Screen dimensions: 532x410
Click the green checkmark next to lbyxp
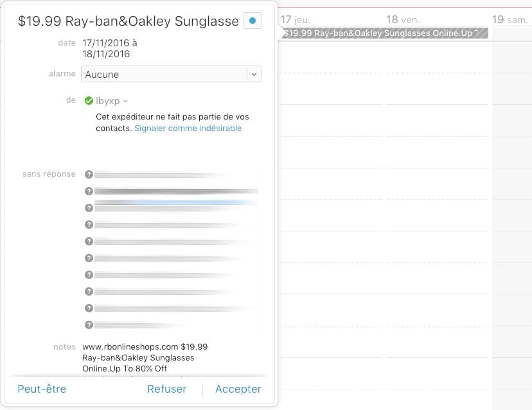pos(89,101)
